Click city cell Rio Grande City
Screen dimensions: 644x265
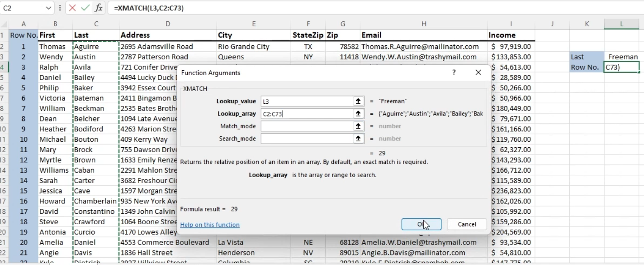[x=254, y=47]
